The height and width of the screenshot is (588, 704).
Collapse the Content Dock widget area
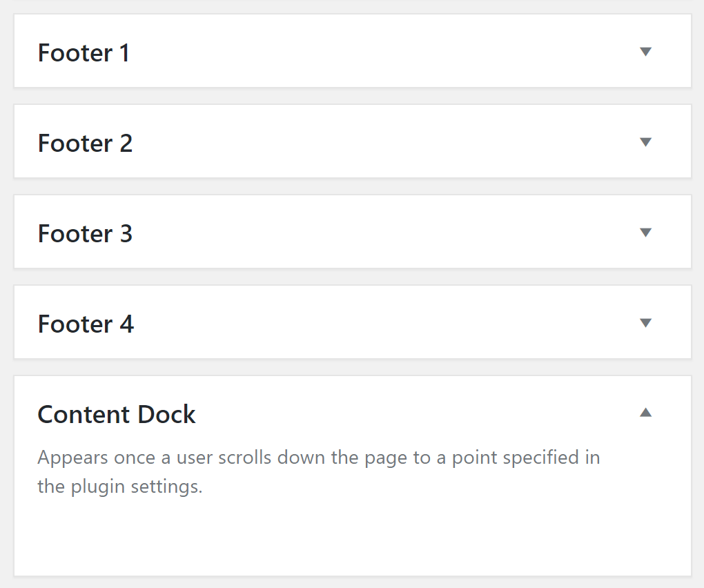(x=645, y=412)
